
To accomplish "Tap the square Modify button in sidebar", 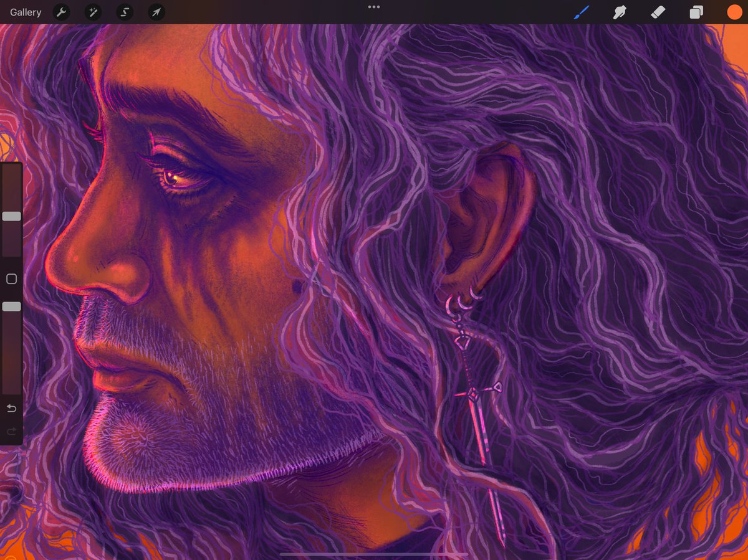I will [11, 279].
